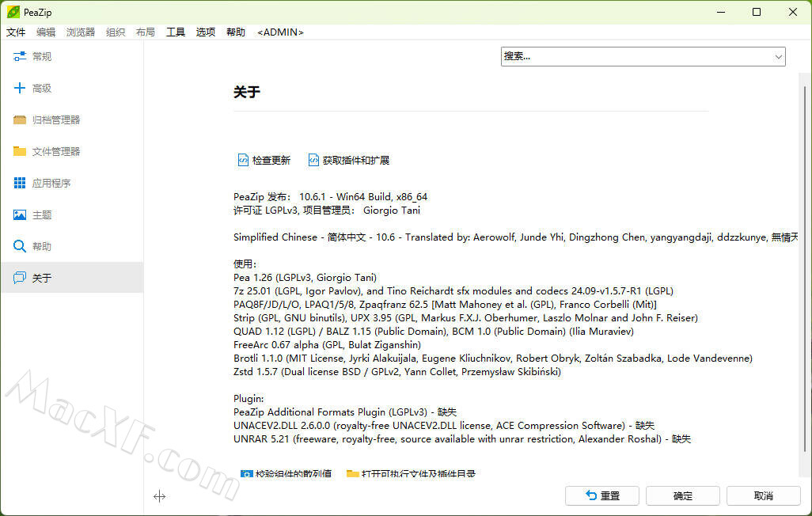
Task: Select the 应用程序 sidebar label
Action: point(51,183)
